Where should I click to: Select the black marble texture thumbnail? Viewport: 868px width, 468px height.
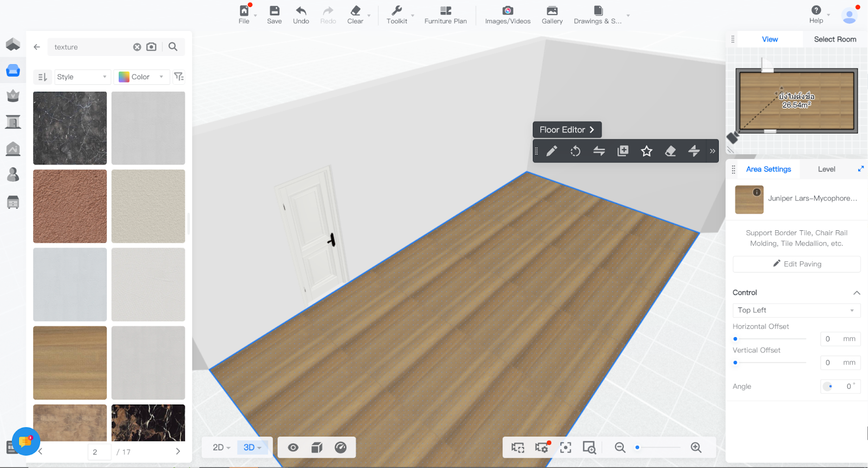70,128
